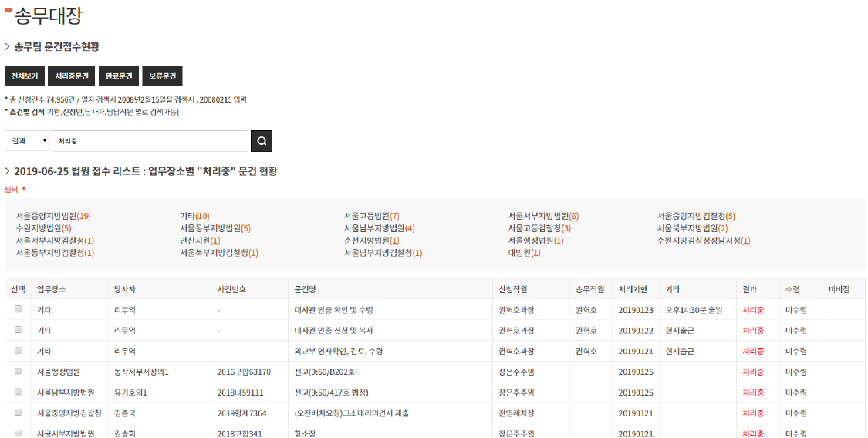Open the 결과 search-condition dropdown
Screen dimensions: 868x438
point(28,141)
